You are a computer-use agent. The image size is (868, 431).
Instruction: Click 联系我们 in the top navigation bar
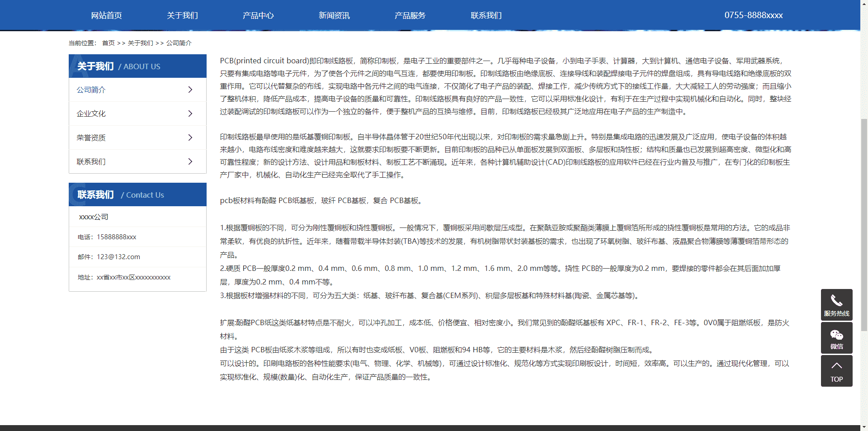pos(486,15)
